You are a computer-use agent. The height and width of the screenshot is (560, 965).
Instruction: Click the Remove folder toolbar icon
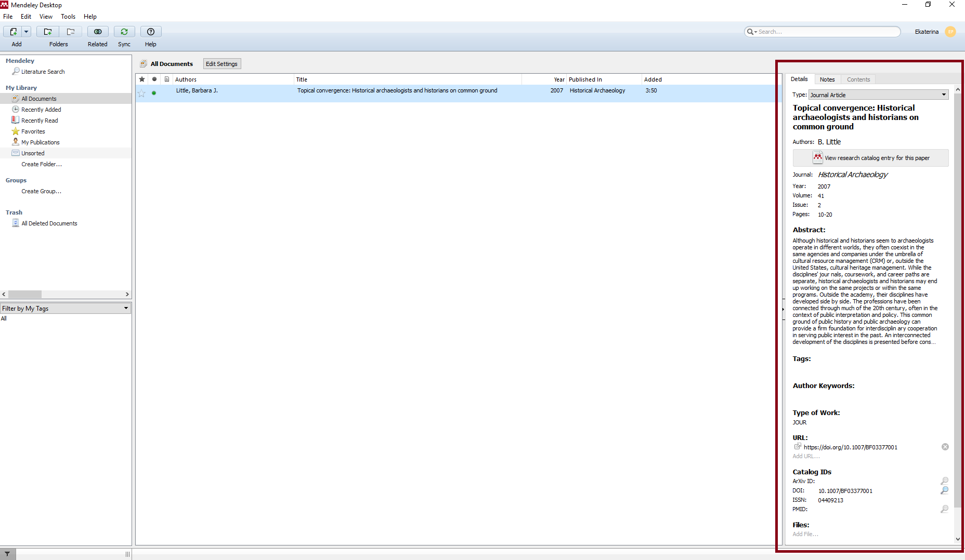[x=71, y=32]
